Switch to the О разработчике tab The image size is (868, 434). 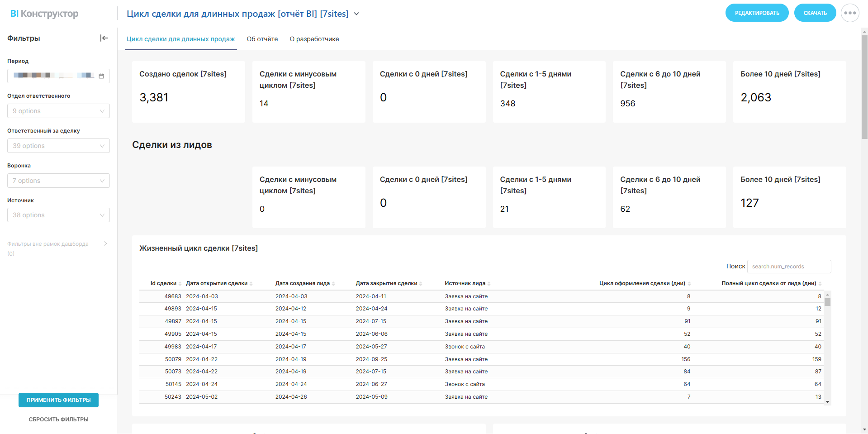tap(314, 39)
